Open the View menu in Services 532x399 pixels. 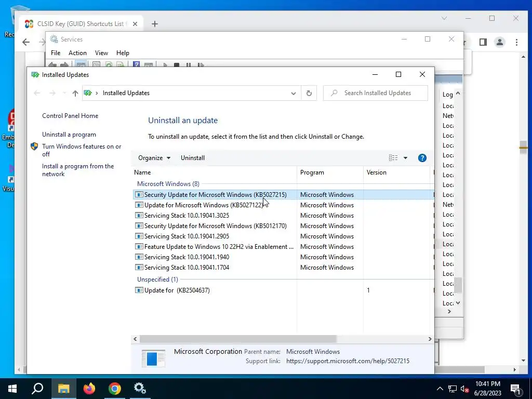101,53
